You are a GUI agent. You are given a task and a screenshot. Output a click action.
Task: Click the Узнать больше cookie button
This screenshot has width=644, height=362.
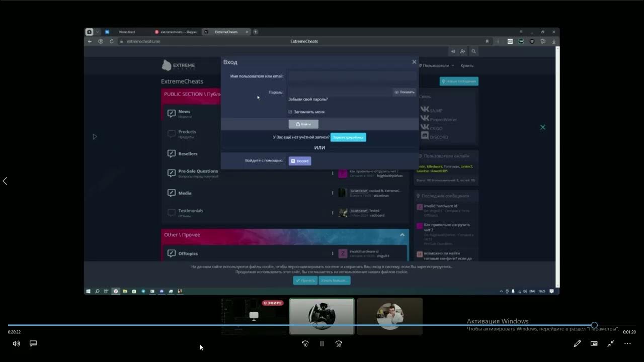coord(335,281)
